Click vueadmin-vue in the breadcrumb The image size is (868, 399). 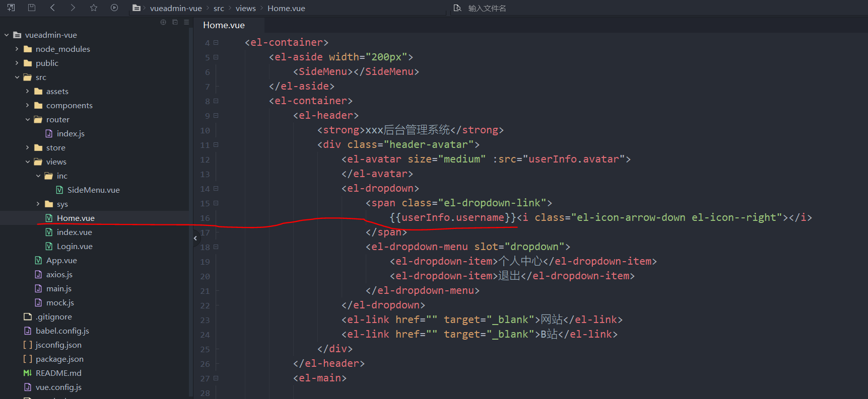pyautogui.click(x=176, y=8)
